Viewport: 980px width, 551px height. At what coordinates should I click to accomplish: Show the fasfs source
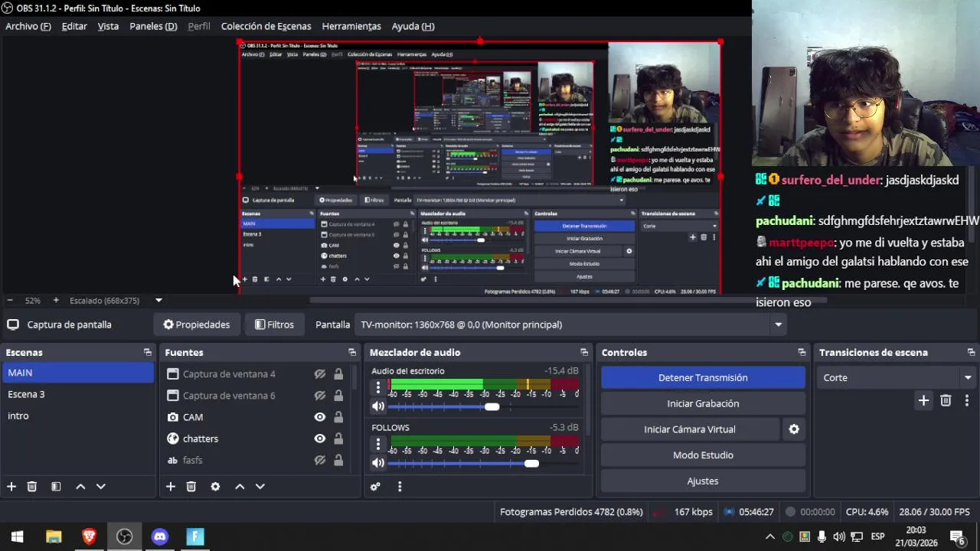click(320, 460)
